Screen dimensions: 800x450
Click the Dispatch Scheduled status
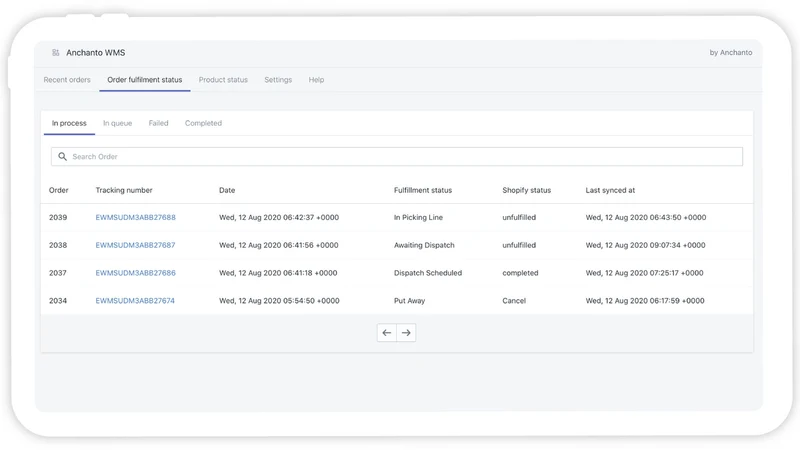tap(428, 273)
